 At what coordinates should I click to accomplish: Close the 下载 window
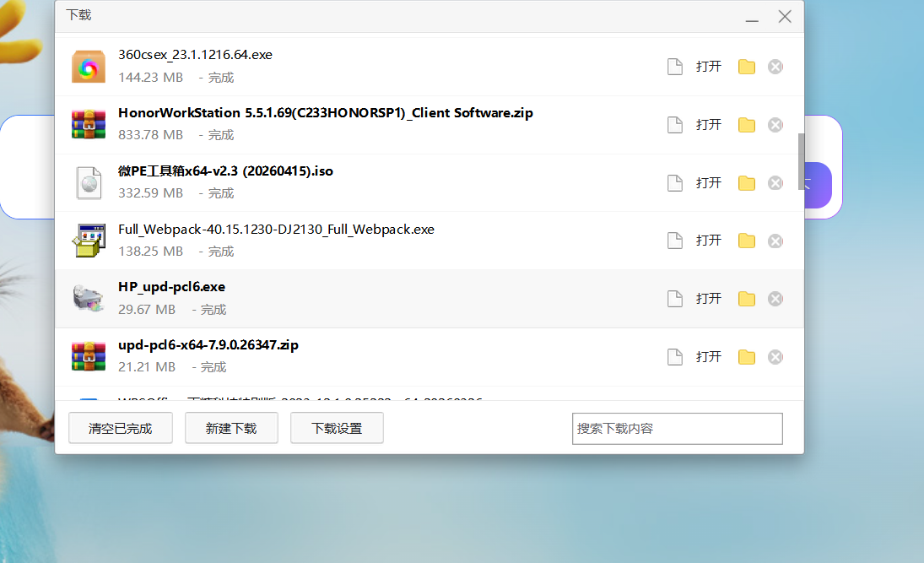pos(785,17)
